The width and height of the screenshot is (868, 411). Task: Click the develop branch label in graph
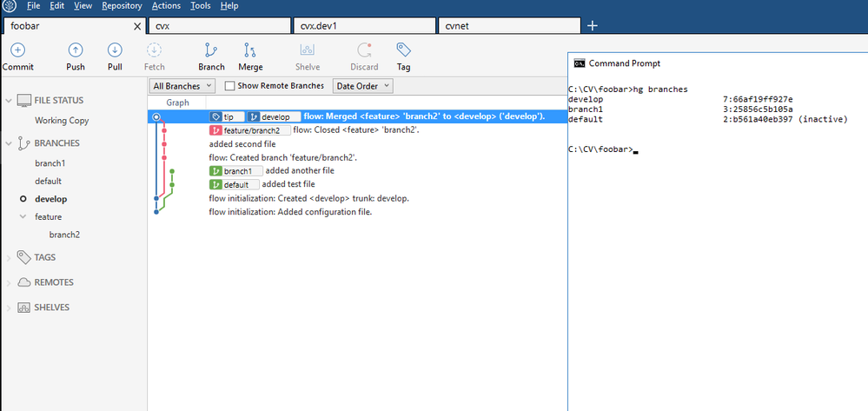tap(274, 117)
